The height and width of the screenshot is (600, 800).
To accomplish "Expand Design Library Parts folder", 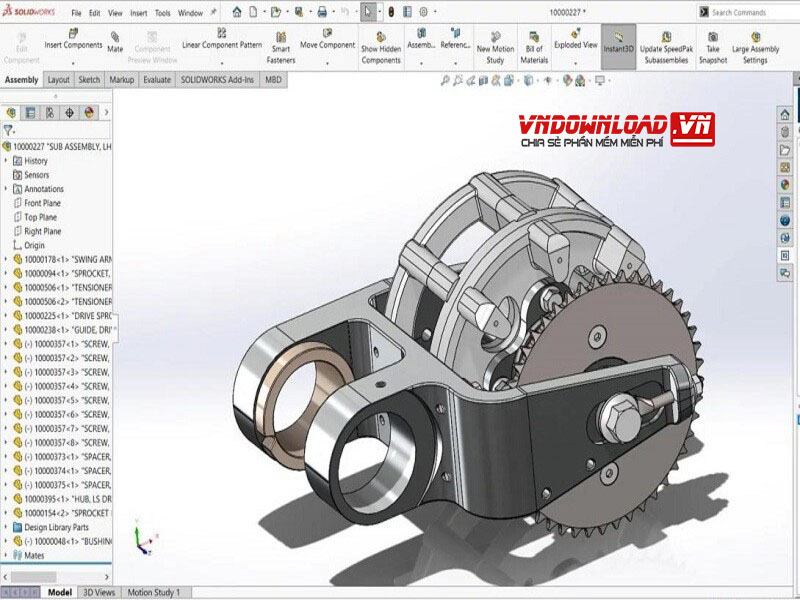I will click(x=6, y=527).
